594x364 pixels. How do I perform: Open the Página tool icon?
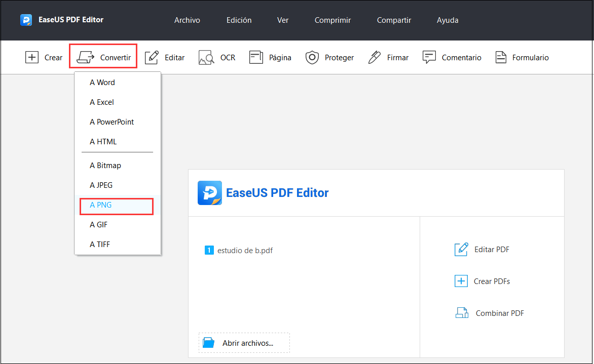(x=256, y=58)
